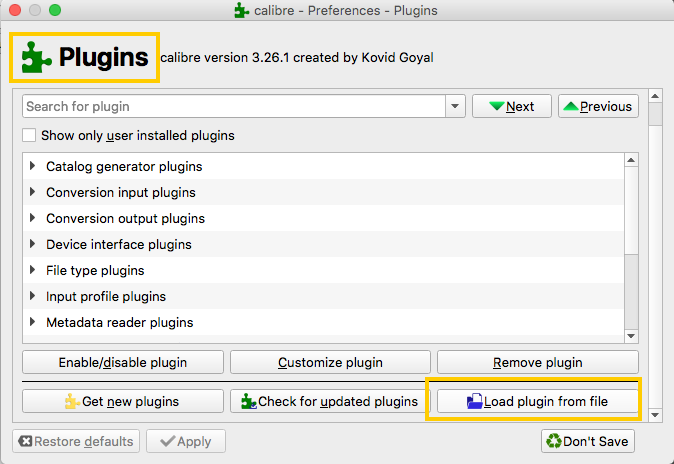Screen dimensions: 674x464
Task: Click the Apply button
Action: pos(186,441)
